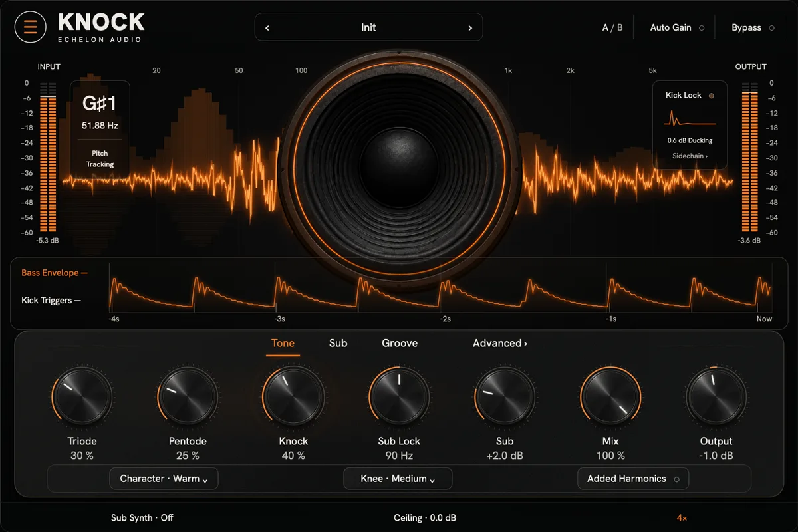This screenshot has width=798, height=532.
Task: Click the Knock 40 % value
Action: pos(293,456)
